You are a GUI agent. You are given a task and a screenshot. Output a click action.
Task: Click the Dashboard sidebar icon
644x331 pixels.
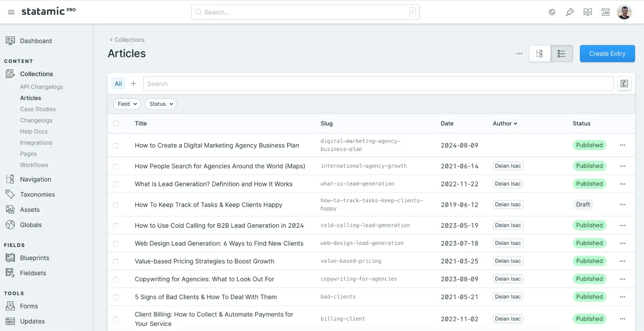10,41
